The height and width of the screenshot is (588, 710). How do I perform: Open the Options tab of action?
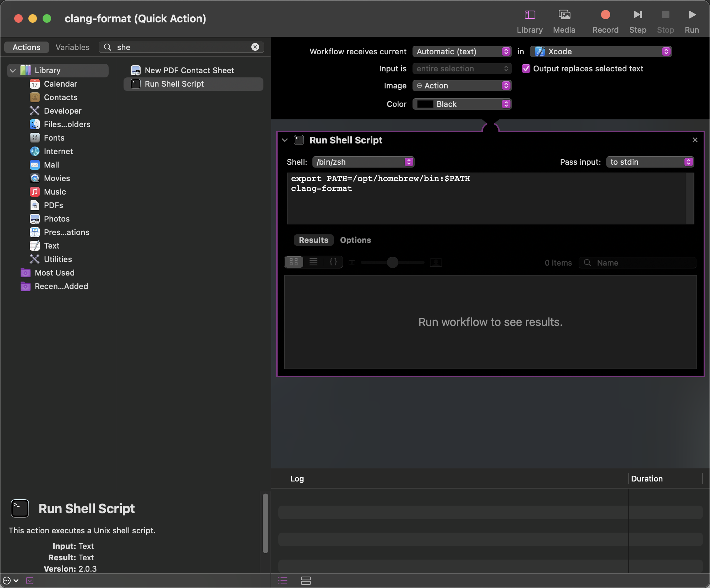tap(355, 240)
